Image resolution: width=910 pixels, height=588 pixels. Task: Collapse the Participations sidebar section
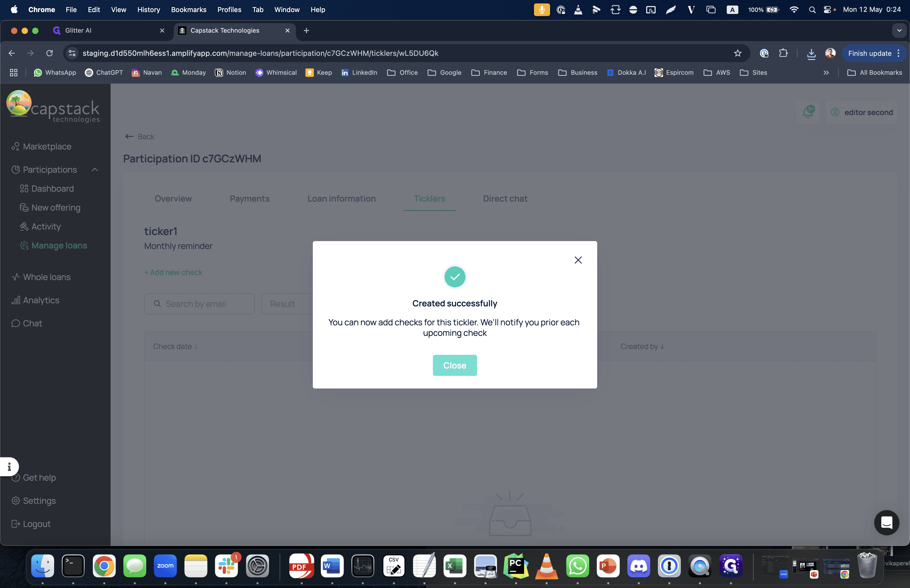95,170
